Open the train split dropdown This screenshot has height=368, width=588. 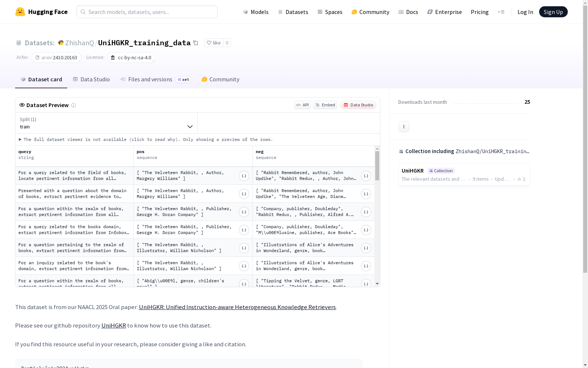coord(106,123)
